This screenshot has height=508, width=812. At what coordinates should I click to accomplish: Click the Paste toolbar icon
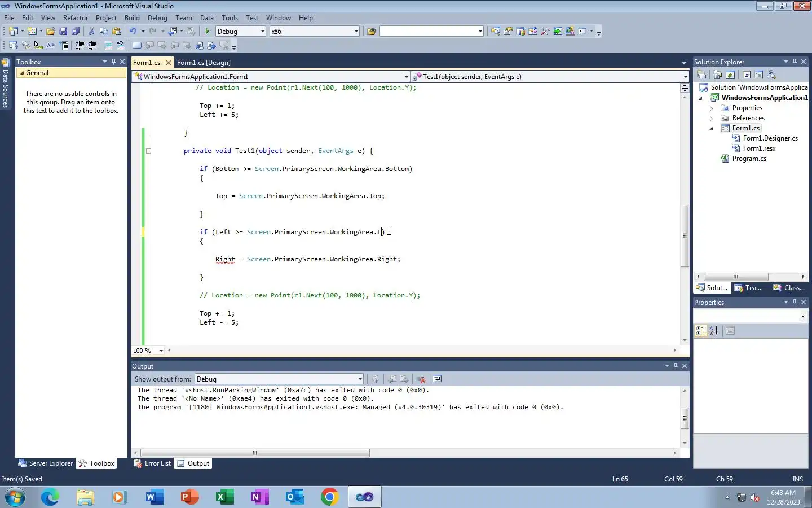pyautogui.click(x=117, y=31)
